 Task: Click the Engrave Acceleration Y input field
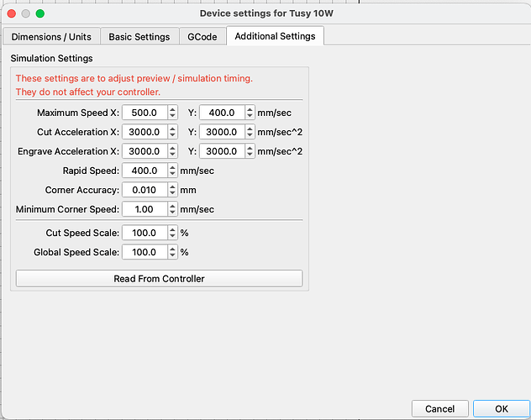pos(221,151)
